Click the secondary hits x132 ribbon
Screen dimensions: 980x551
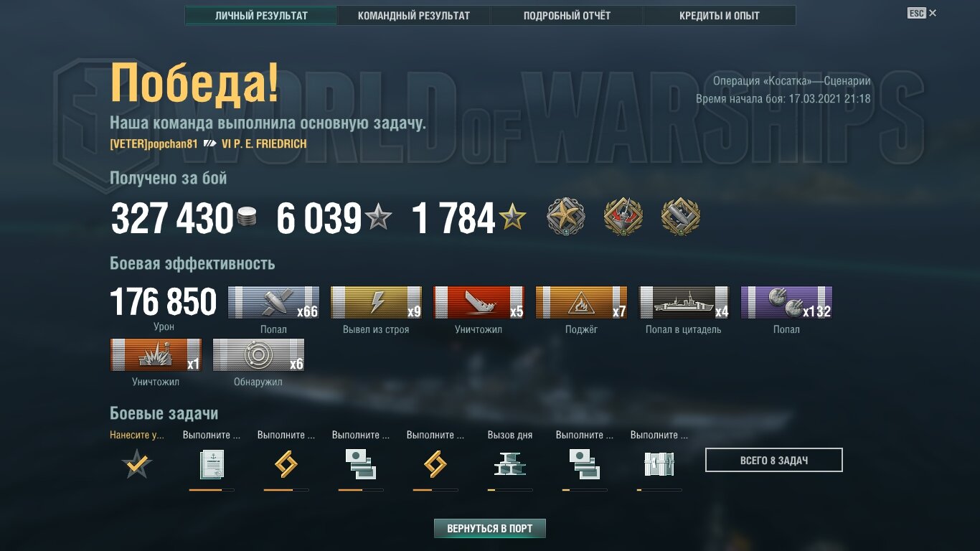pyautogui.click(x=786, y=302)
